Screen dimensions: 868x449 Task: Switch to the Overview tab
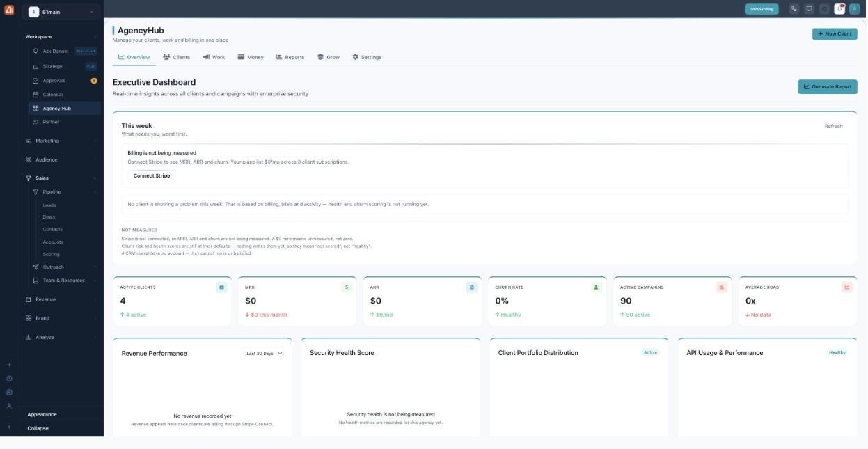(134, 57)
